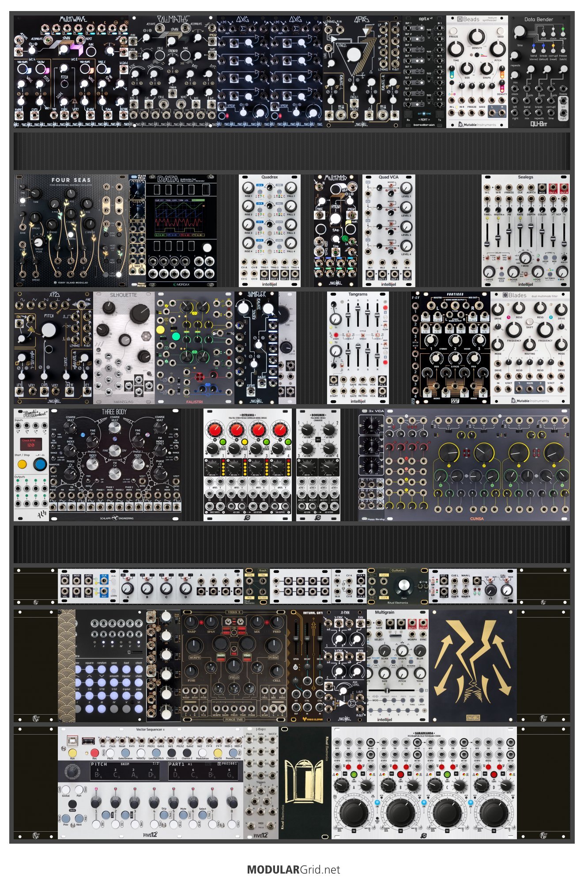Screen dimensions: 588x879
Task: Tap the Next button on Vector Sequencer
Action: 79,818
